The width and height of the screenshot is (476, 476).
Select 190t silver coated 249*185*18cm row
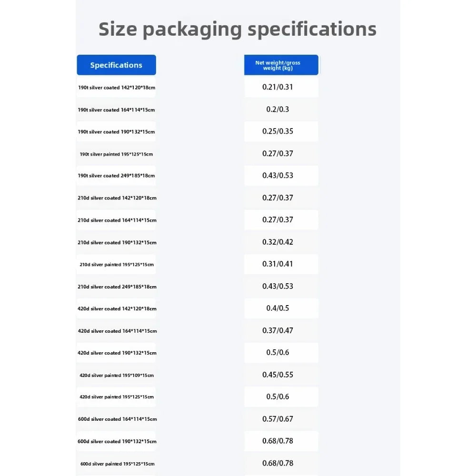pyautogui.click(x=116, y=176)
